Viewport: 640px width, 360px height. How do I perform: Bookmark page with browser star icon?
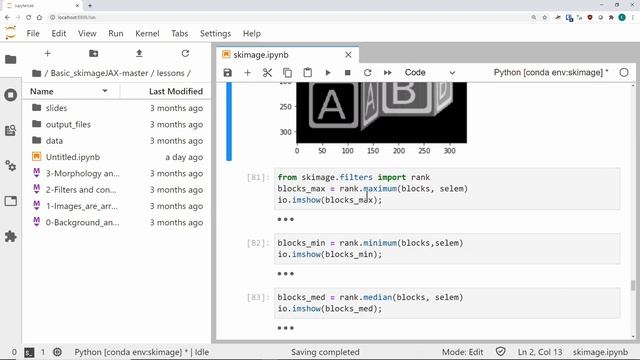[544, 18]
